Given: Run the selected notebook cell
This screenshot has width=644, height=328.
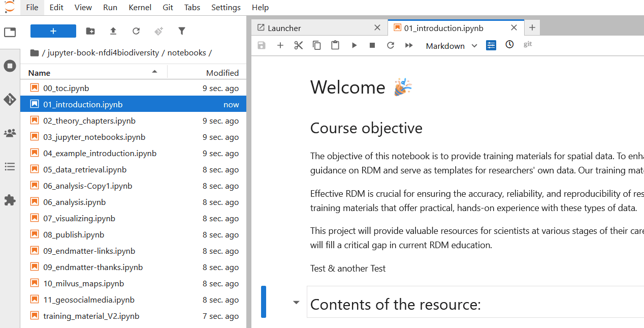Looking at the screenshot, I should 354,45.
